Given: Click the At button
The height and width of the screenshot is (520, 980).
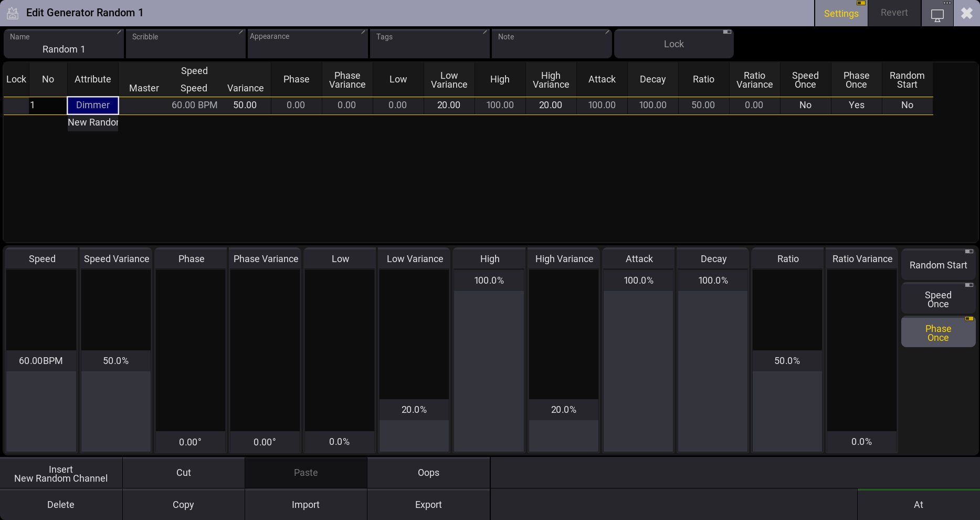Looking at the screenshot, I should click(919, 505).
